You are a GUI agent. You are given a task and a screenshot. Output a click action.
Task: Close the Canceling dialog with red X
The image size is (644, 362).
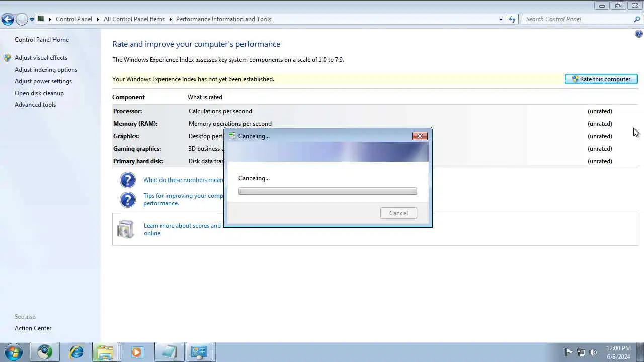[x=420, y=136]
